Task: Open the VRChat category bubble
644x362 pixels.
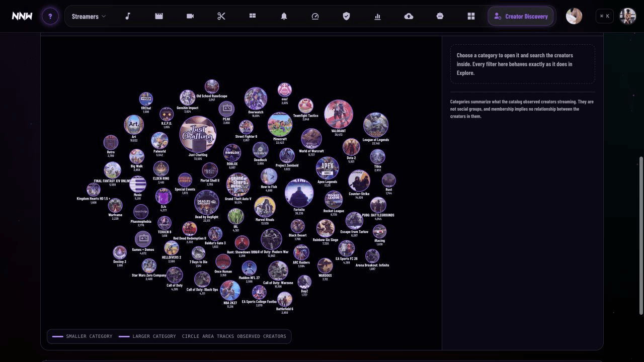Action: (x=146, y=99)
